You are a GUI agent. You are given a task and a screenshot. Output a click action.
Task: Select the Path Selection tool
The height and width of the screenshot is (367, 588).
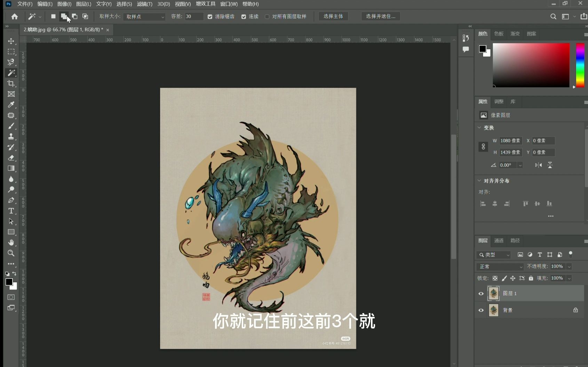tap(11, 221)
